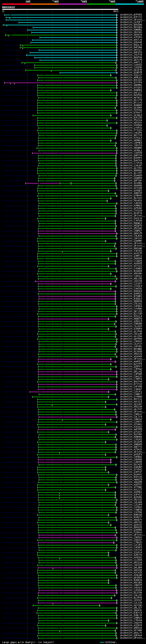This screenshot has height=644, width=146.
Task: Open hit UniRef100_C6TDF7
Action: [x=131, y=22]
